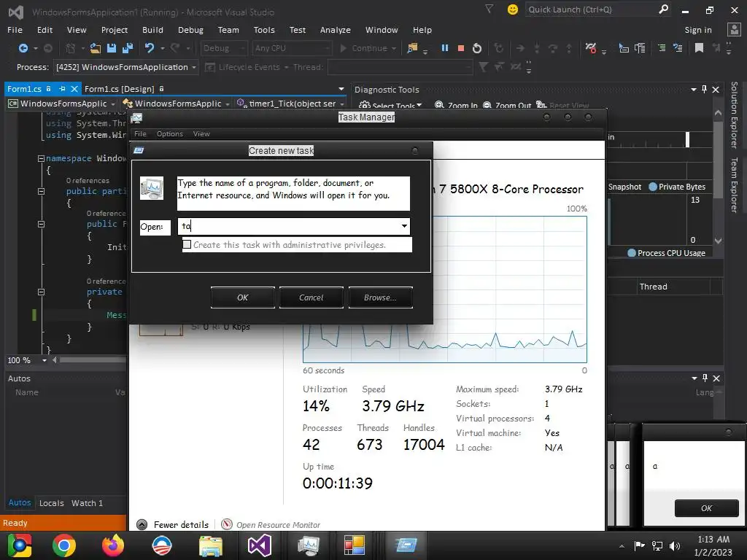Viewport: 747px width, 560px height.
Task: Click the volume speaker tray icon
Action: [x=675, y=545]
